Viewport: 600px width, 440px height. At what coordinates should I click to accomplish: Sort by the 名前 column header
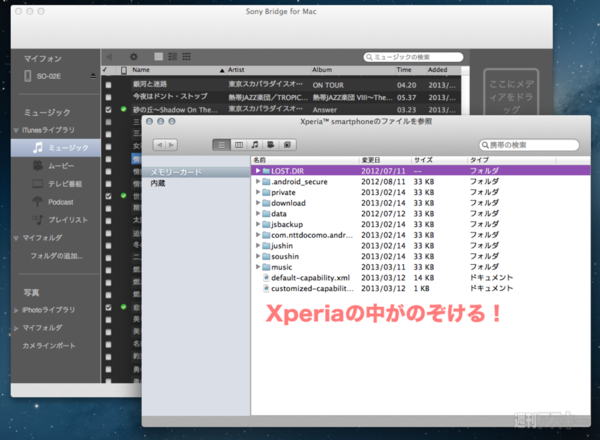click(x=305, y=160)
